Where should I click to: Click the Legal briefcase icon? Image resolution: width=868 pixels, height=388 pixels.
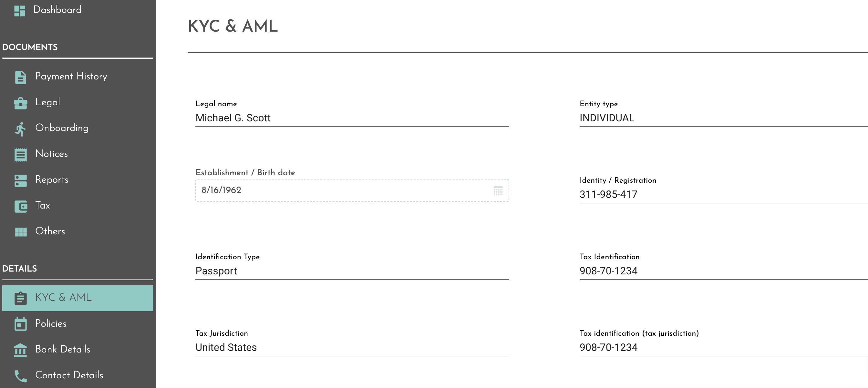click(x=21, y=103)
